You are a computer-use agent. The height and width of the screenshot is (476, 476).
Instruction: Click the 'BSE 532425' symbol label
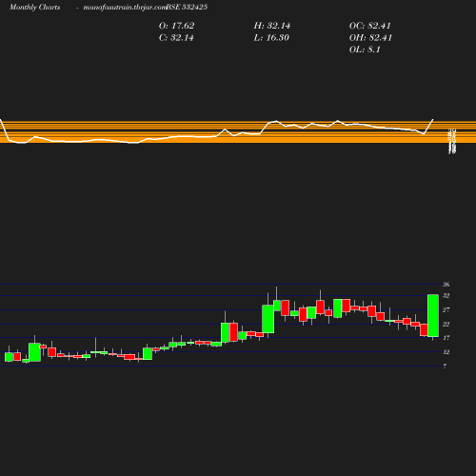pos(187,7)
